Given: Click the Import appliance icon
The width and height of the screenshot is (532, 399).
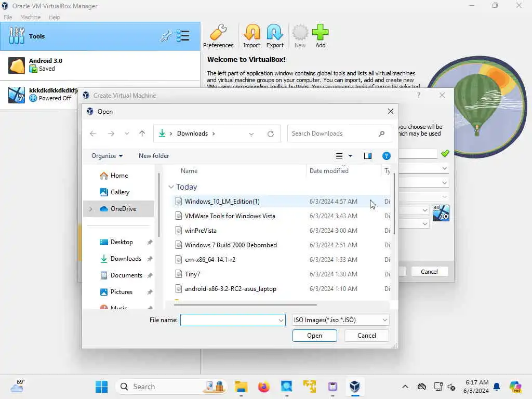Looking at the screenshot, I should click(x=251, y=36).
